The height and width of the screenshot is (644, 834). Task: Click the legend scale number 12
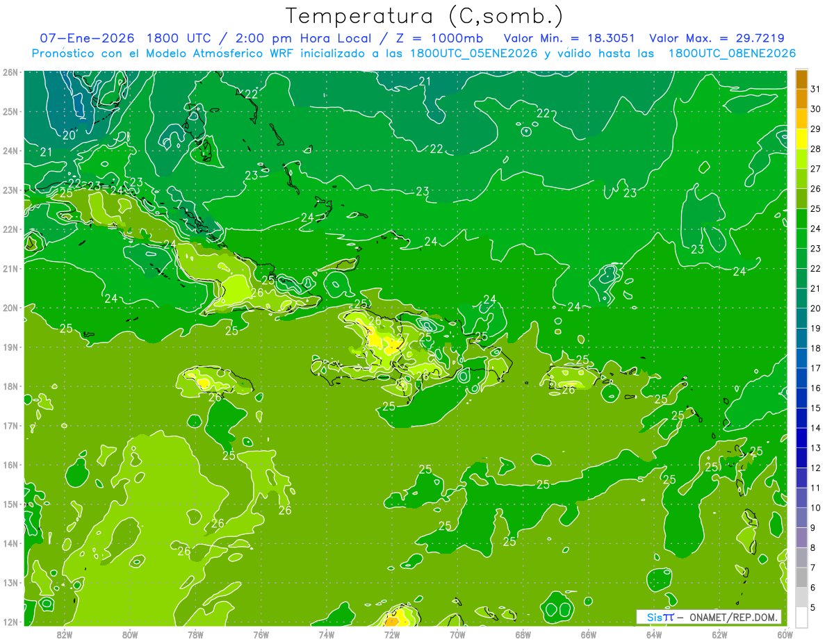[x=816, y=468]
